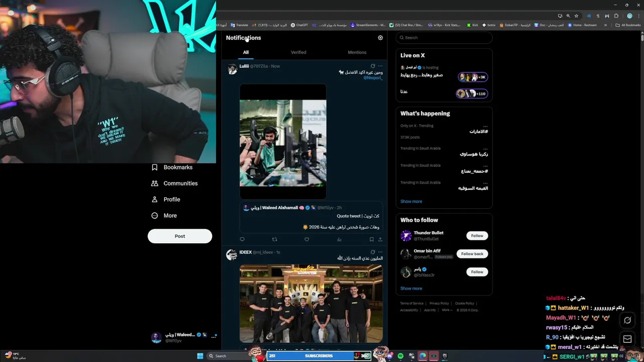Open the Cookie Policy footer link
Image resolution: width=644 pixels, height=362 pixels.
point(464,304)
